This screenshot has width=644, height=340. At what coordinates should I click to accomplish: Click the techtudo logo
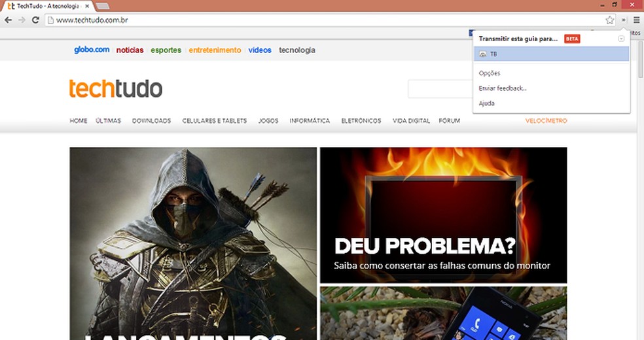[x=116, y=88]
